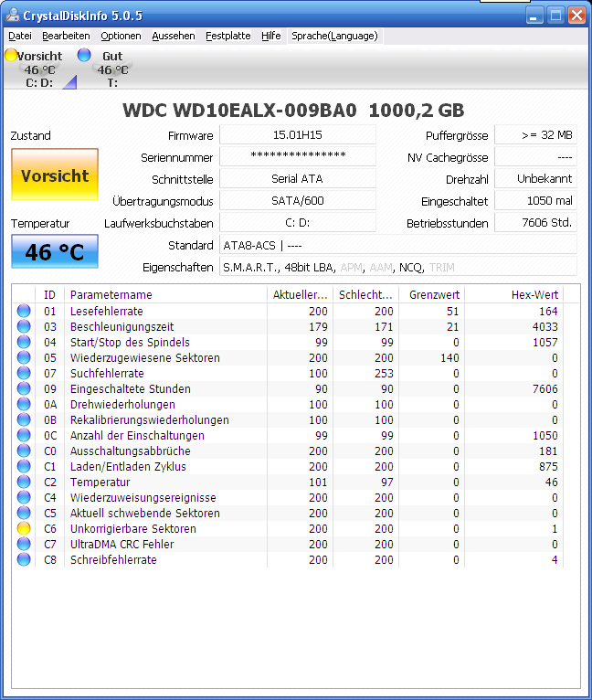Click the Grenzwert column header
The image size is (592, 700).
point(431,294)
